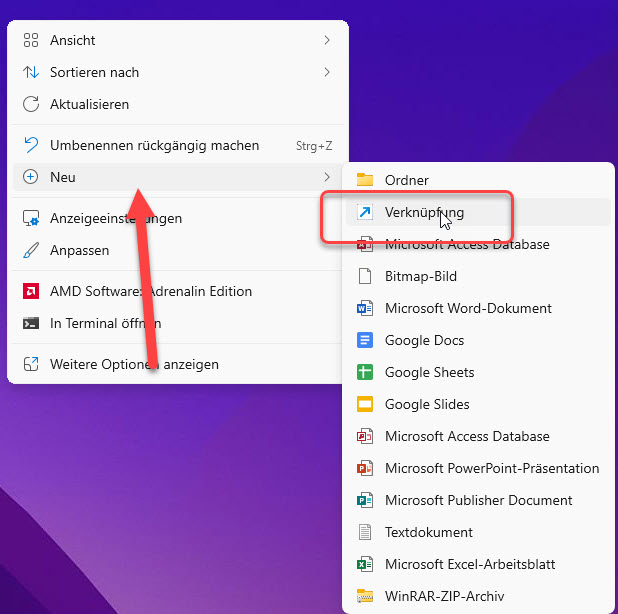Click the Sortieren nach arrows icon
This screenshot has width=618, height=614.
31,72
